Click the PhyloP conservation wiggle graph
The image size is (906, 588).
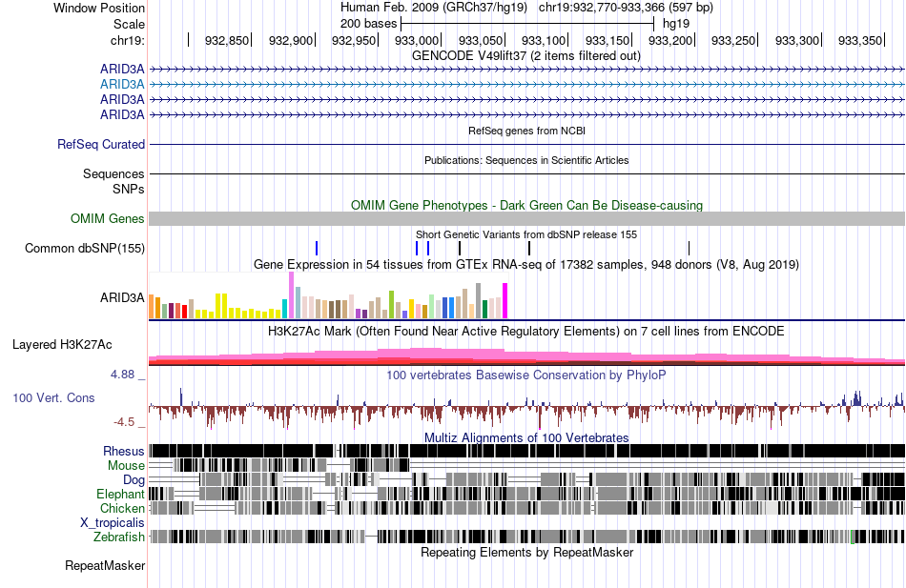526,407
